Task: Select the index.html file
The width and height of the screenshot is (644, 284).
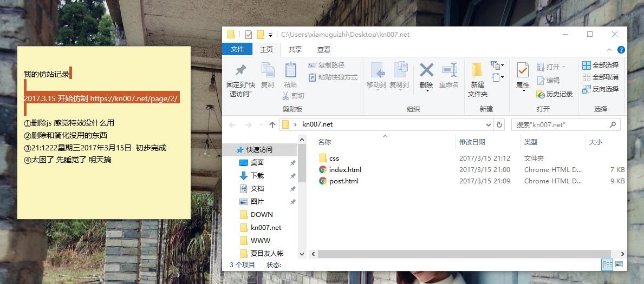Action: pyautogui.click(x=344, y=169)
